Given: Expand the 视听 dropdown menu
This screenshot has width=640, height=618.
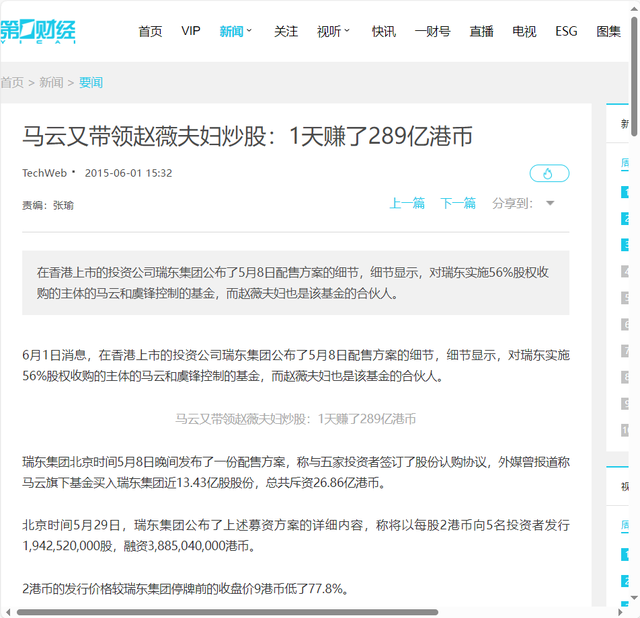Looking at the screenshot, I should 333,31.
